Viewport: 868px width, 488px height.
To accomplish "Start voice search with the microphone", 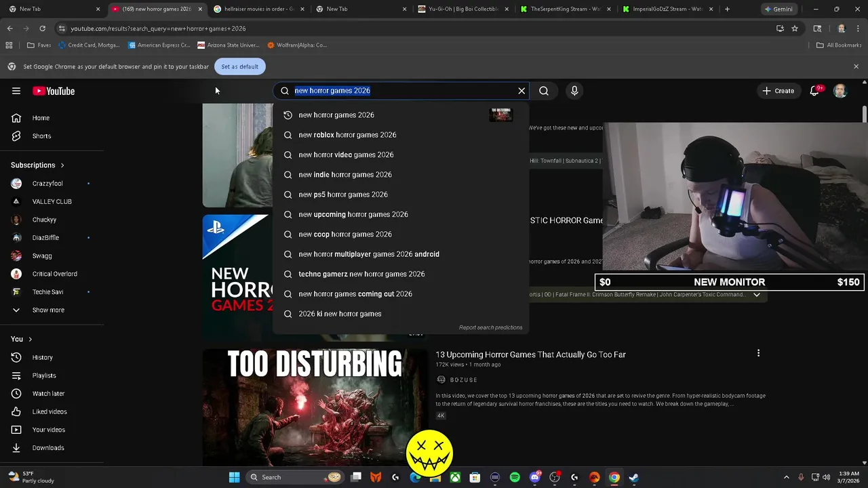I will (x=574, y=91).
